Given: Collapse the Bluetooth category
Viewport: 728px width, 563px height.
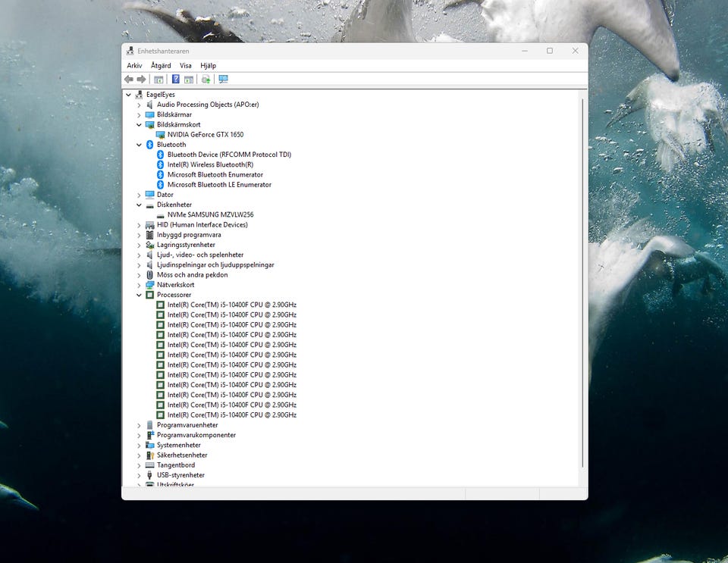Looking at the screenshot, I should 139,145.
